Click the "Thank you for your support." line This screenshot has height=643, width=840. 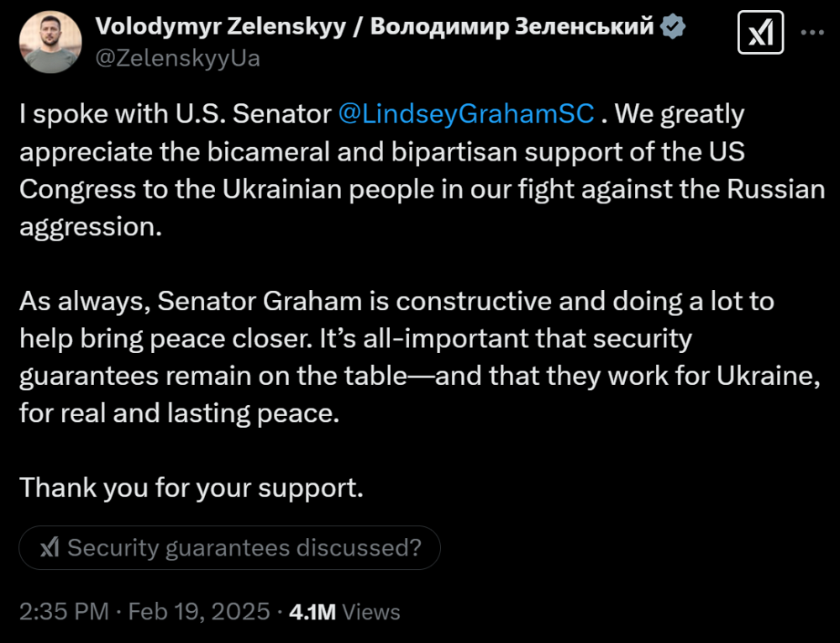pos(192,488)
